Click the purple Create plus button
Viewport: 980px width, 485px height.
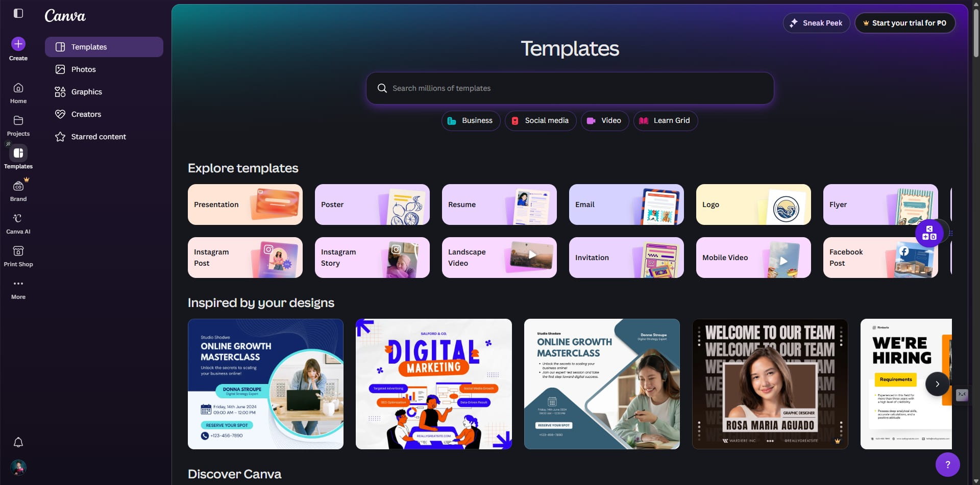click(18, 44)
